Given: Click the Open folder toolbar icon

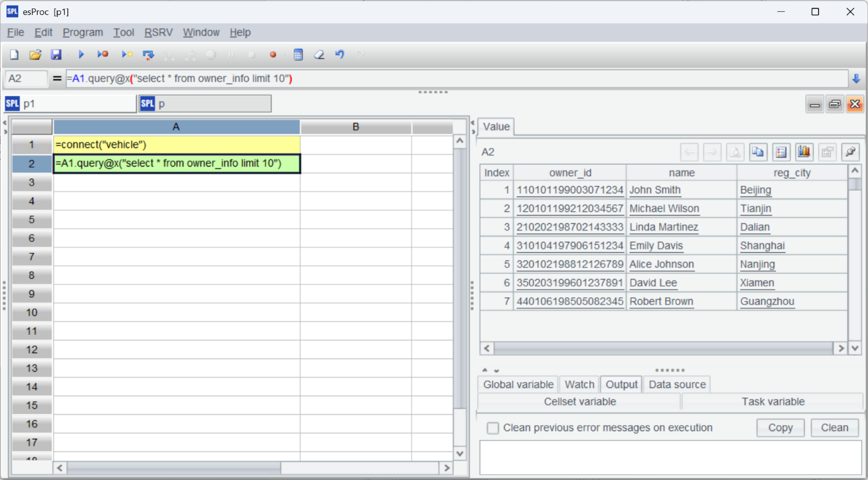Looking at the screenshot, I should 35,55.
